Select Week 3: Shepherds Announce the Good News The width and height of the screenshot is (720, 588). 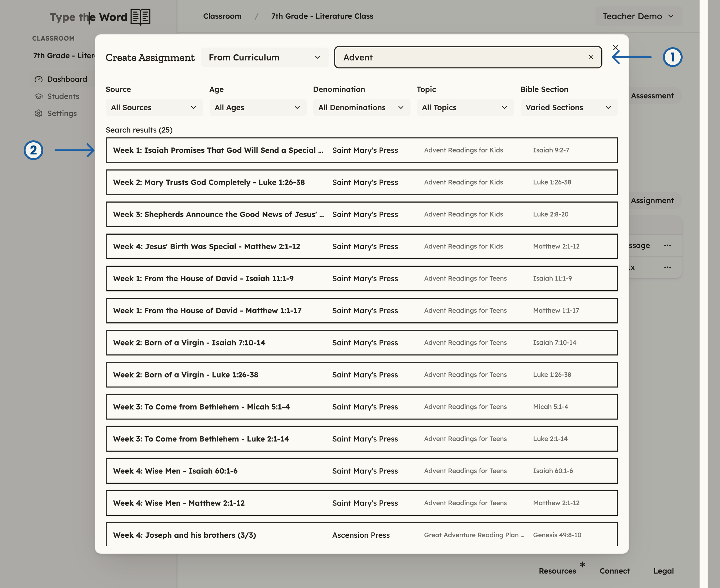361,214
